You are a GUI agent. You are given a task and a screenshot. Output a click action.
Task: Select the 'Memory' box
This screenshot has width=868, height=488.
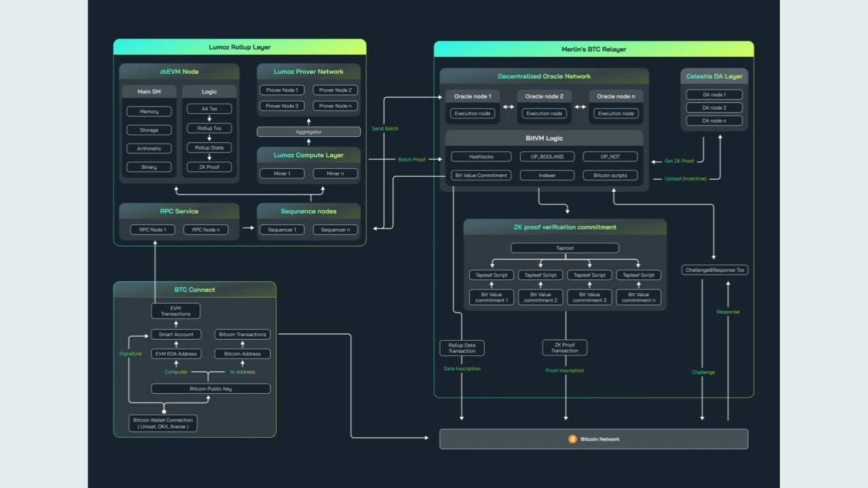(149, 111)
